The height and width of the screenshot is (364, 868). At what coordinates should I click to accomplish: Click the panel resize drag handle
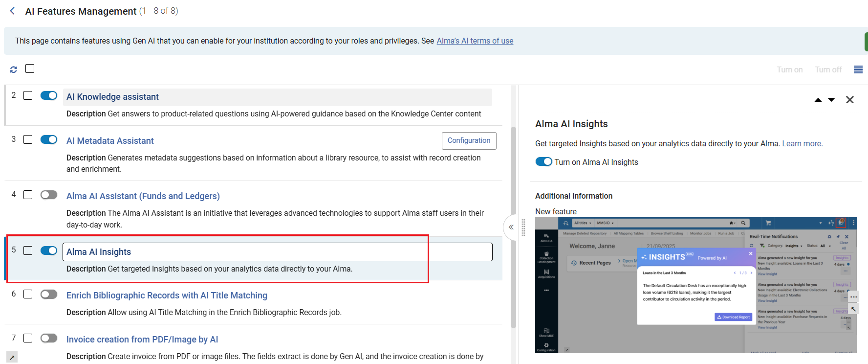point(523,227)
